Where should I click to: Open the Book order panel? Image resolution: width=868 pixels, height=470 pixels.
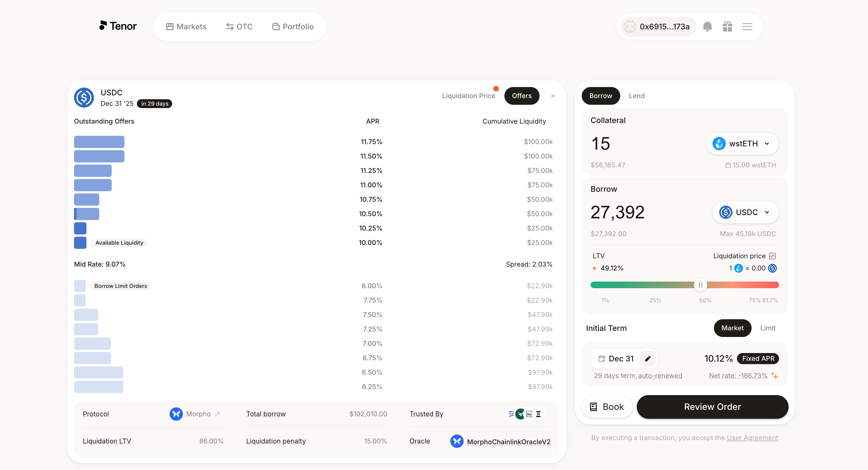607,407
